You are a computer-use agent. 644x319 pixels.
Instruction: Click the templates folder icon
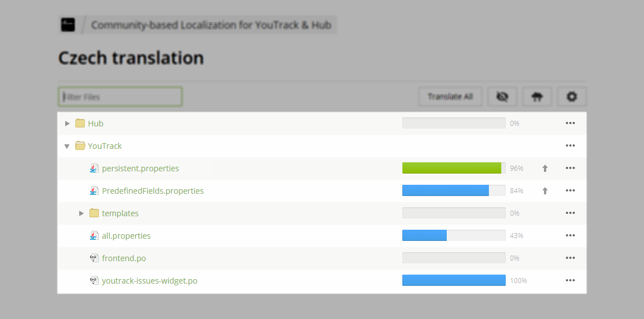click(94, 213)
